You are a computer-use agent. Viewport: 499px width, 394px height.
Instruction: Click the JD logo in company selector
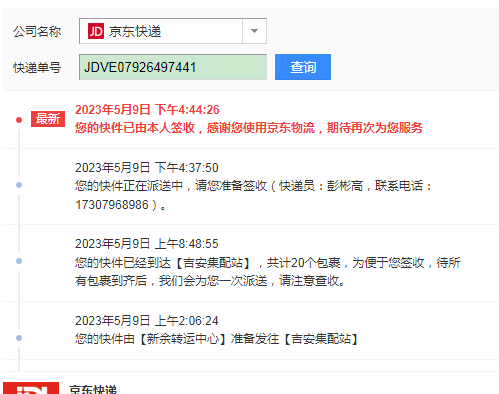96,31
